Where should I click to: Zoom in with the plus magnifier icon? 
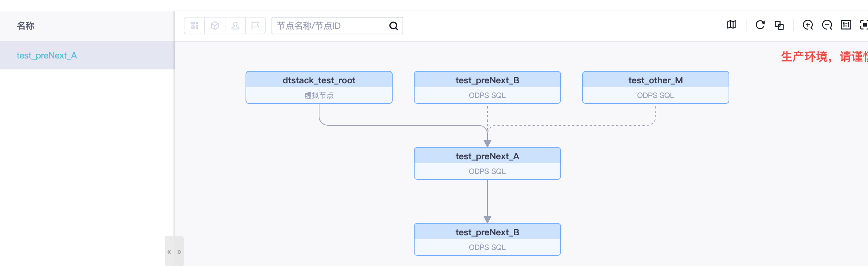point(808,25)
